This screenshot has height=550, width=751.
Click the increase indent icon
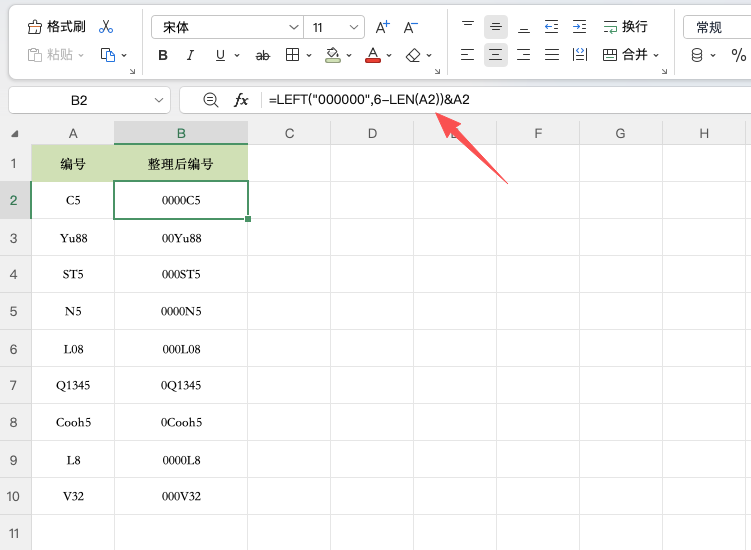580,27
